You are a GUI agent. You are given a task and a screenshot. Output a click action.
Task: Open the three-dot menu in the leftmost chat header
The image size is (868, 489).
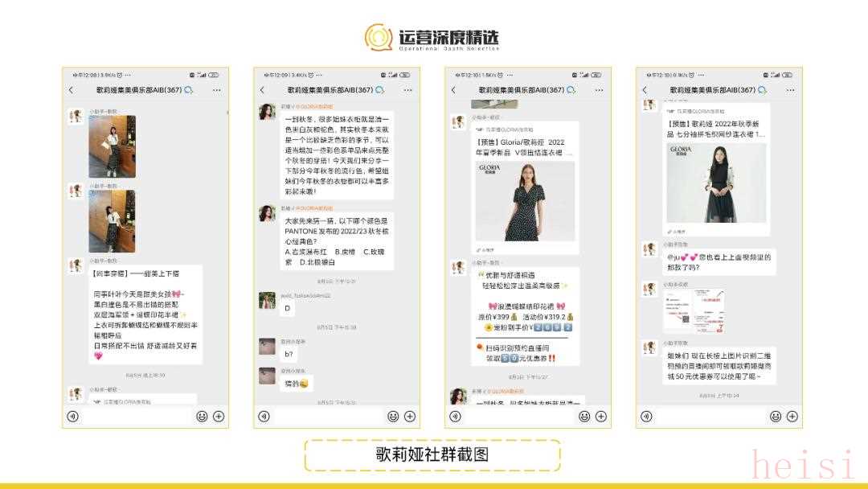pyautogui.click(x=216, y=90)
